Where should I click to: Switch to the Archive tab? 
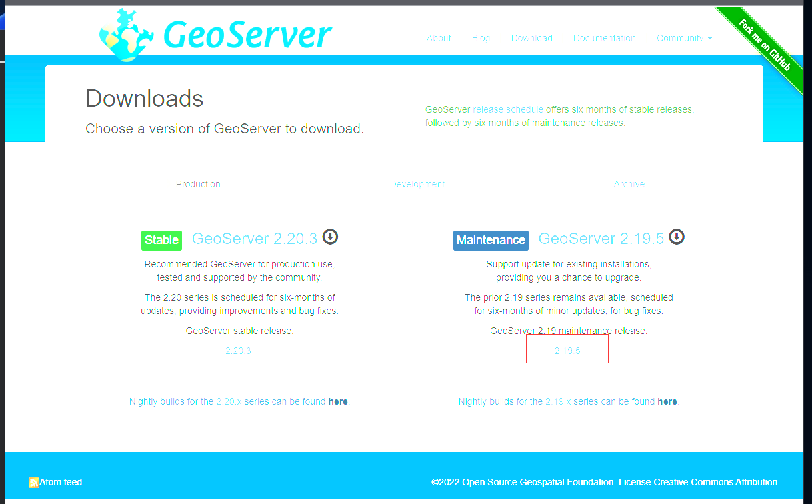coord(629,184)
